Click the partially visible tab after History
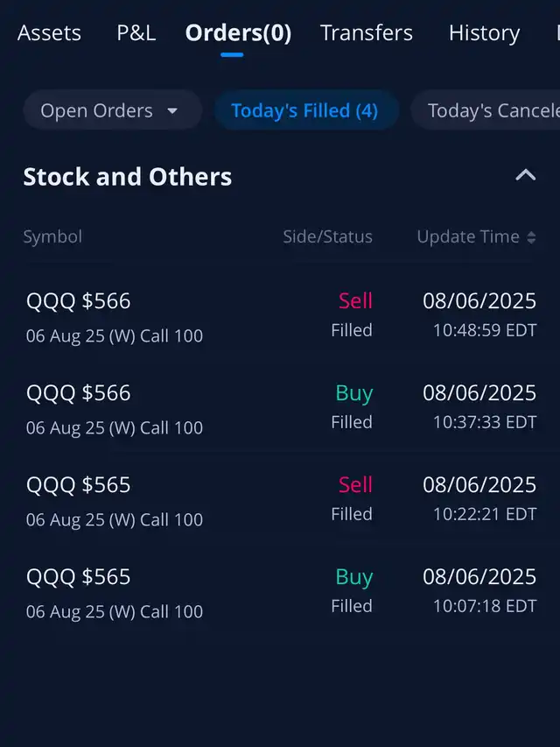 tap(556, 33)
